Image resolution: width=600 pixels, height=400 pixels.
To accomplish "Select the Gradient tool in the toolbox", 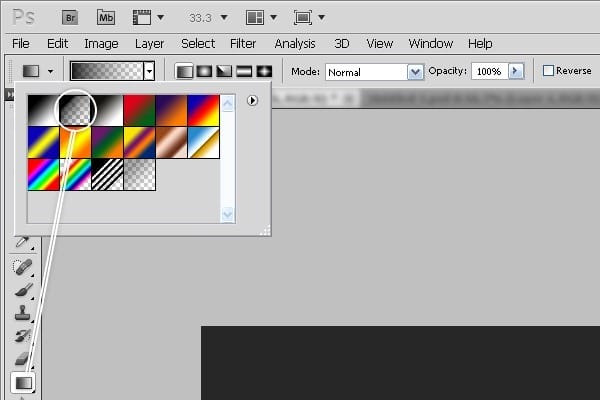I will [23, 383].
